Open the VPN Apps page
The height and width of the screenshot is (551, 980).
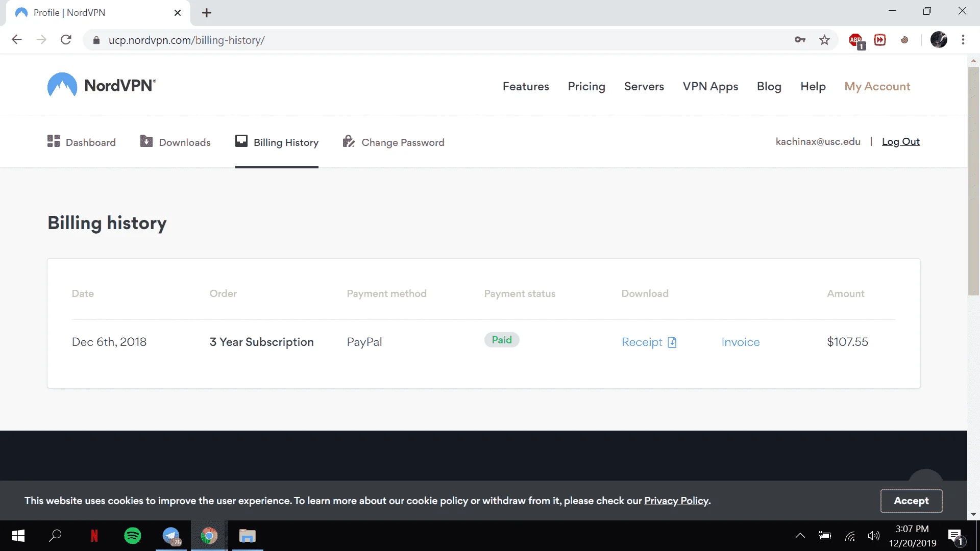click(710, 86)
